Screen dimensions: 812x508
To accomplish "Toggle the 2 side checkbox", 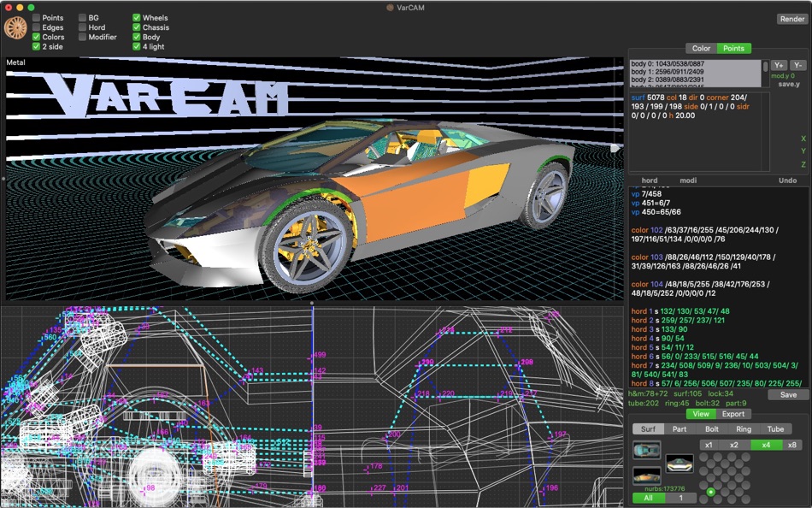I will (x=36, y=47).
